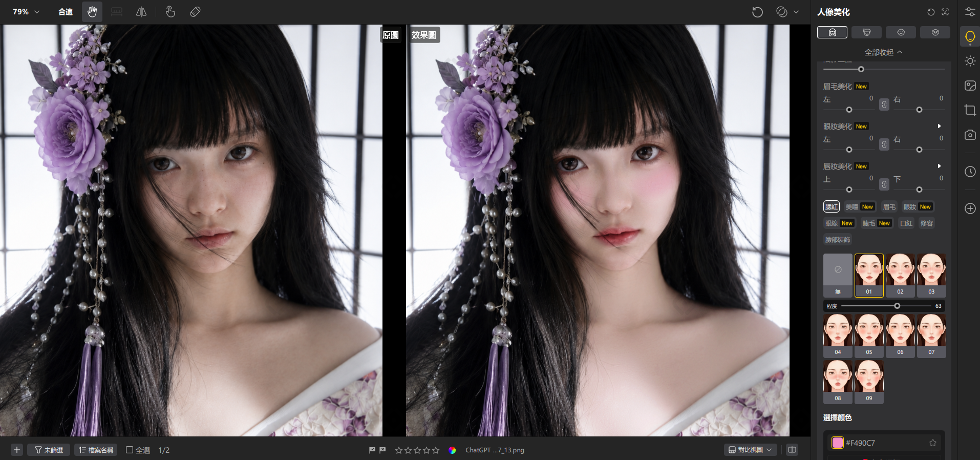Click the camera snapshot icon in sidebar
The width and height of the screenshot is (980, 460).
coord(970,135)
